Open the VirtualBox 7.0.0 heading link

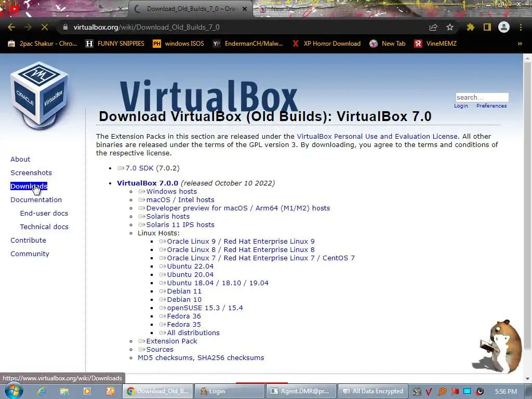tap(148, 183)
